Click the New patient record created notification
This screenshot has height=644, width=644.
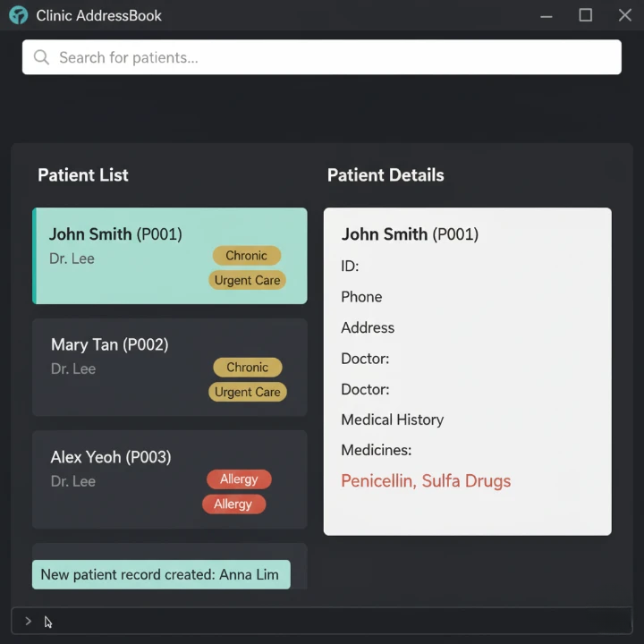coord(161,574)
